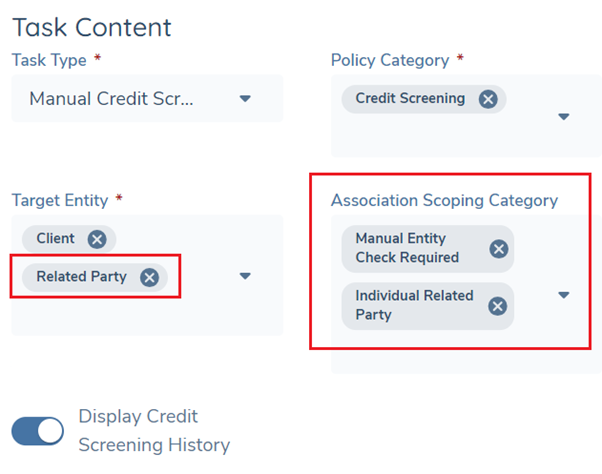Select the Client chip label
The height and width of the screenshot is (474, 602).
point(56,239)
